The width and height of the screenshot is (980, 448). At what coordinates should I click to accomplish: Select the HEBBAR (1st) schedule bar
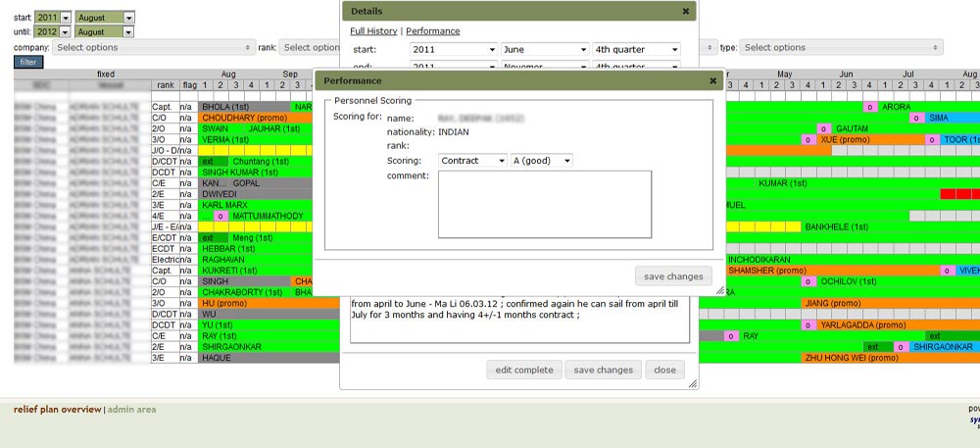point(255,249)
